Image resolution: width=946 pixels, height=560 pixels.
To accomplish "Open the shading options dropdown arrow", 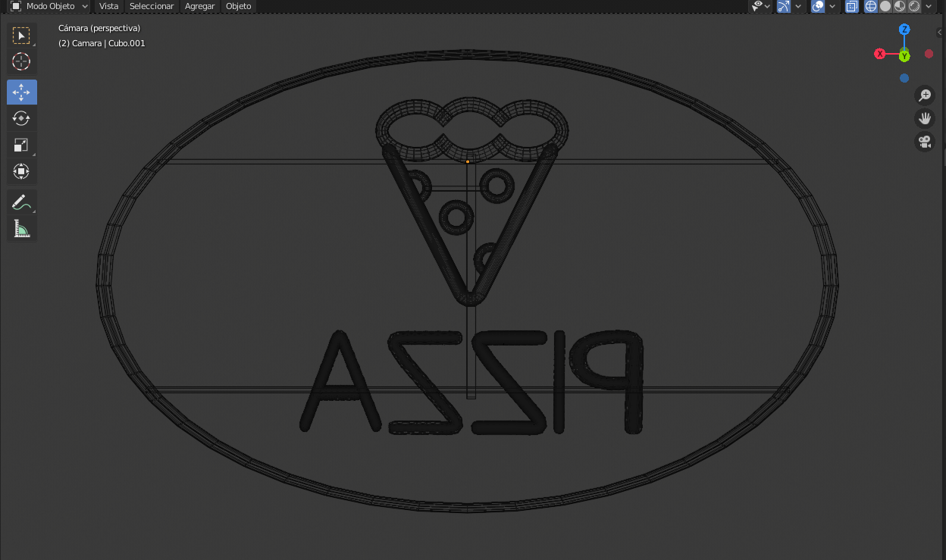I will point(928,6).
